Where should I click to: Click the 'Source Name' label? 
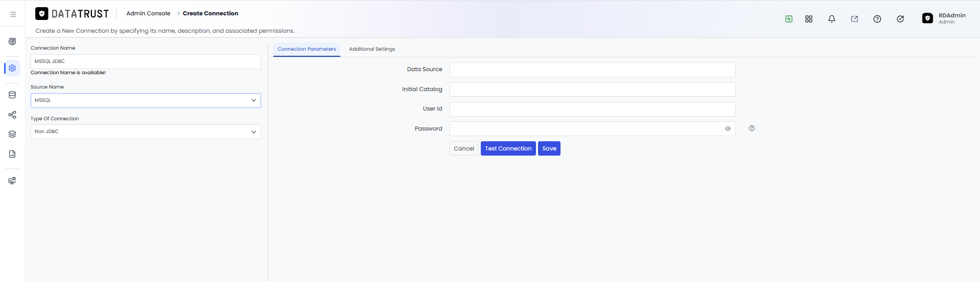47,87
